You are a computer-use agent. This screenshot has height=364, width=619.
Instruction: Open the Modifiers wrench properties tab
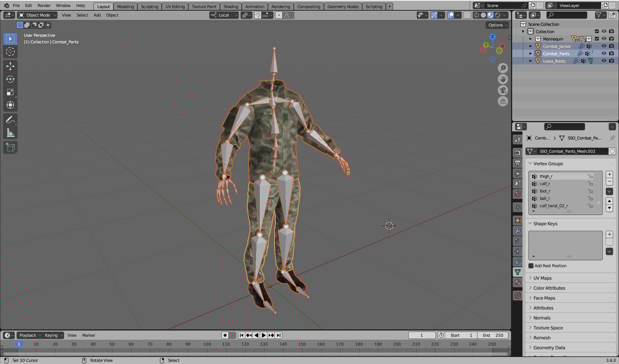tap(517, 231)
